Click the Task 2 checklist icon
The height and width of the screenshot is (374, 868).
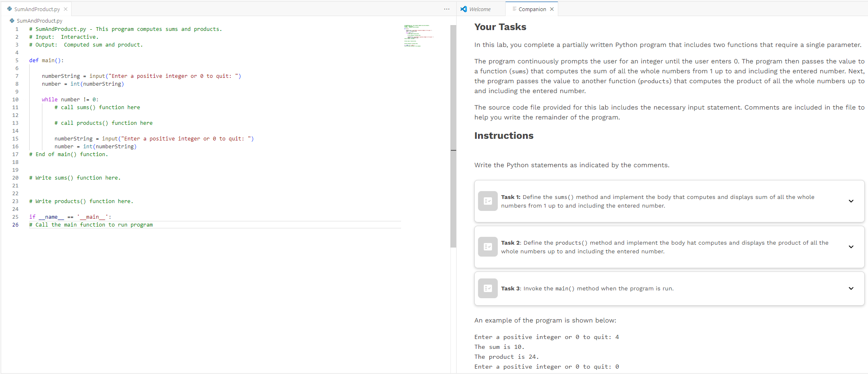coord(488,247)
